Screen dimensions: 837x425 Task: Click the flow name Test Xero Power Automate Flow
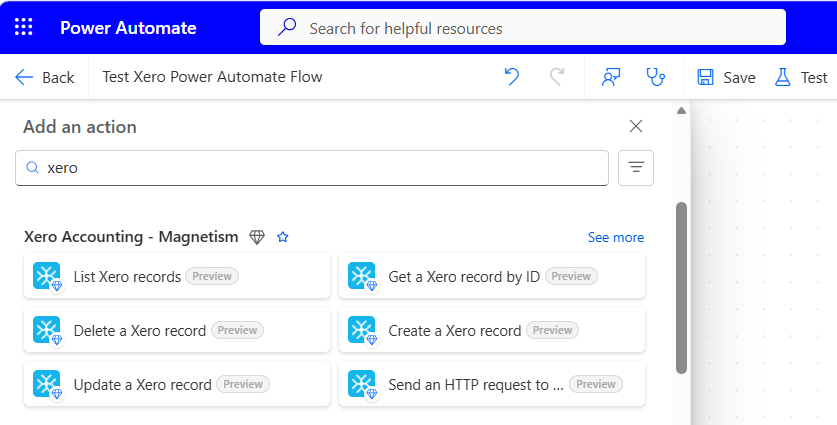[x=212, y=77]
